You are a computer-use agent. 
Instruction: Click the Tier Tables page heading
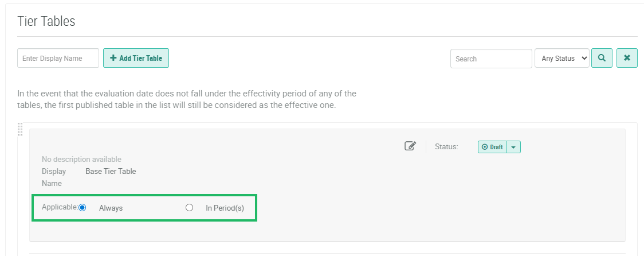tap(46, 21)
